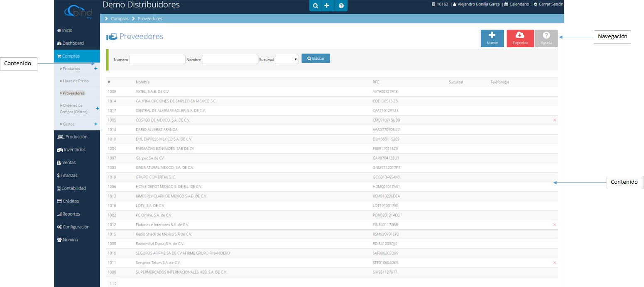The height and width of the screenshot is (287, 644).
Task: Click the Sucursal column header
Action: tap(456, 82)
